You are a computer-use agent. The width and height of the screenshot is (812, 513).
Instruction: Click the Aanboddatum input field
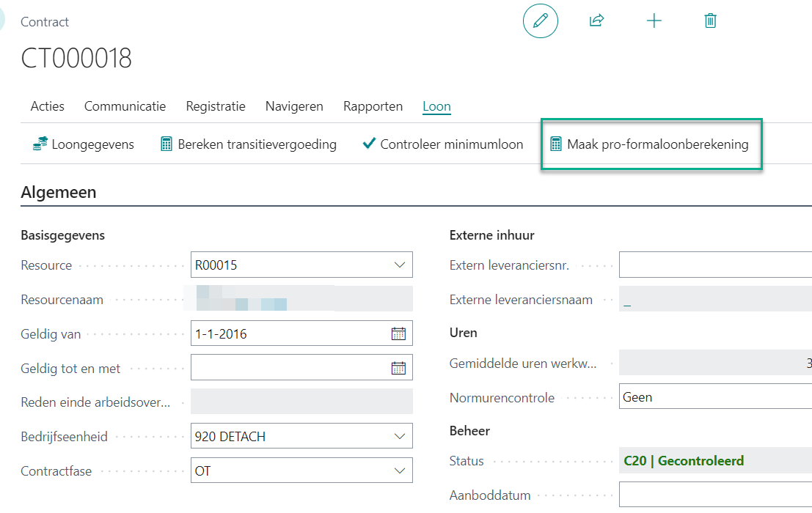click(x=715, y=495)
